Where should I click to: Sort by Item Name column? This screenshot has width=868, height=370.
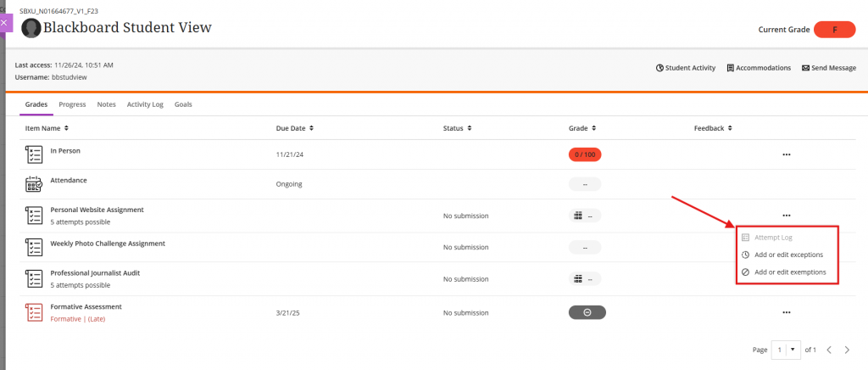pyautogui.click(x=47, y=128)
